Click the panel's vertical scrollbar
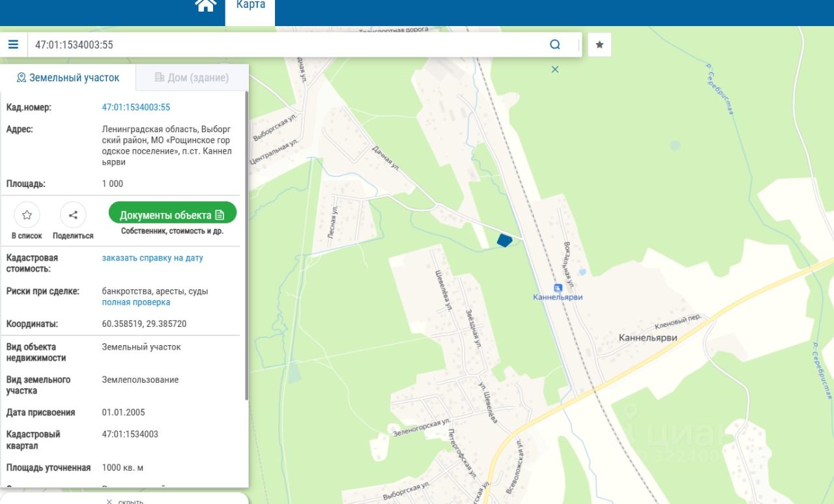The width and height of the screenshot is (834, 504). pyautogui.click(x=246, y=245)
